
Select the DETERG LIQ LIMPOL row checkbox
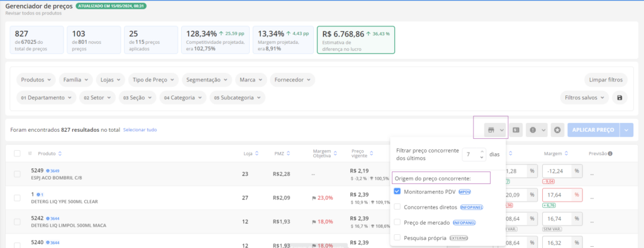pos(17,222)
